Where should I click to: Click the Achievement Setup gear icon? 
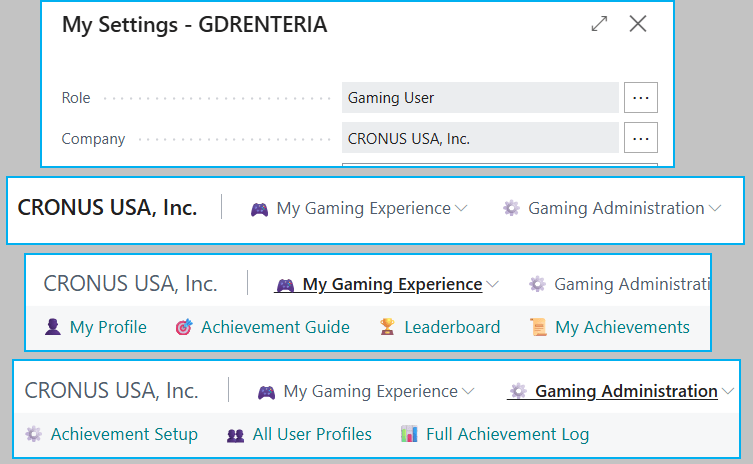[34, 434]
